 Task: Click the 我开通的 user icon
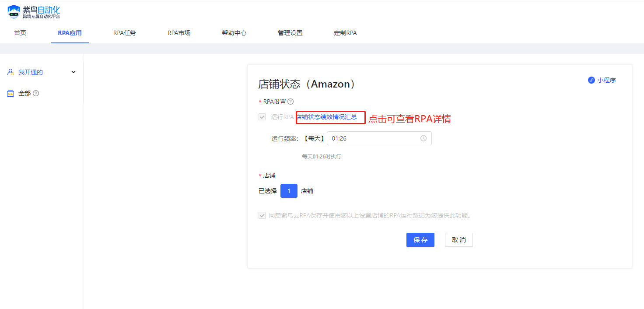(10, 72)
